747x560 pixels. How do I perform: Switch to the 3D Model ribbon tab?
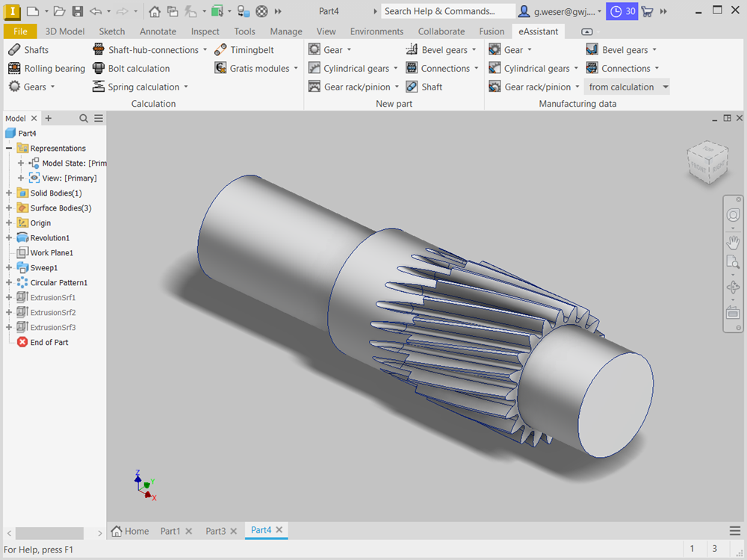pos(64,31)
